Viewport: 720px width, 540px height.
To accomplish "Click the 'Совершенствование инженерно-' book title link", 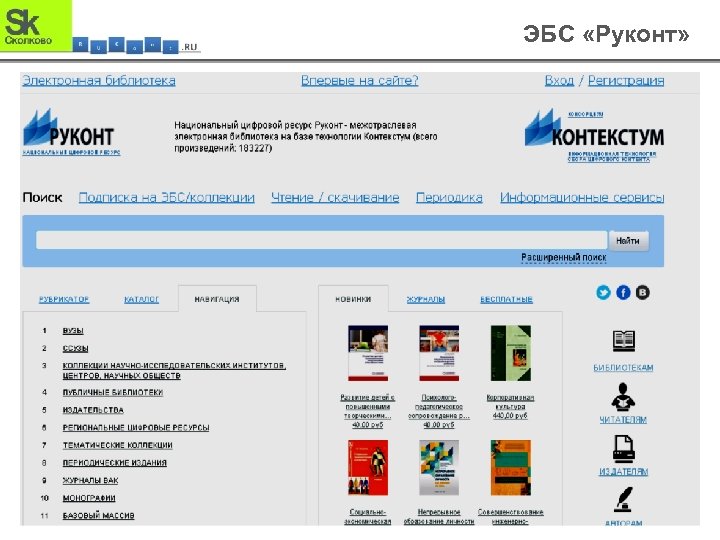I will tap(511, 517).
